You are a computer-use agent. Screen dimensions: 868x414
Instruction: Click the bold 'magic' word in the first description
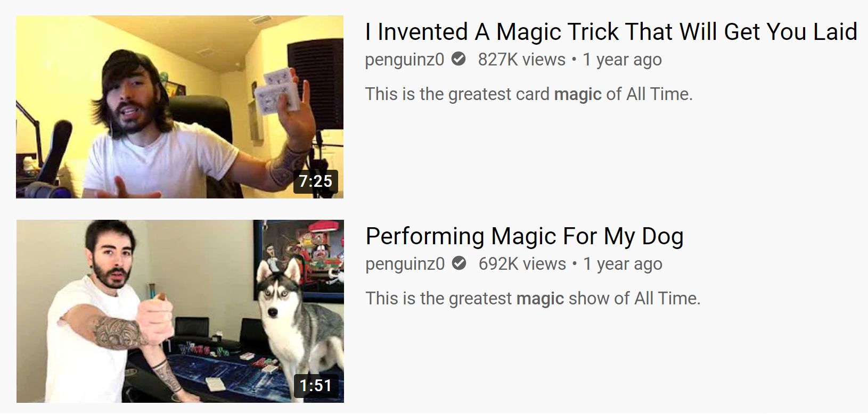[x=578, y=95]
